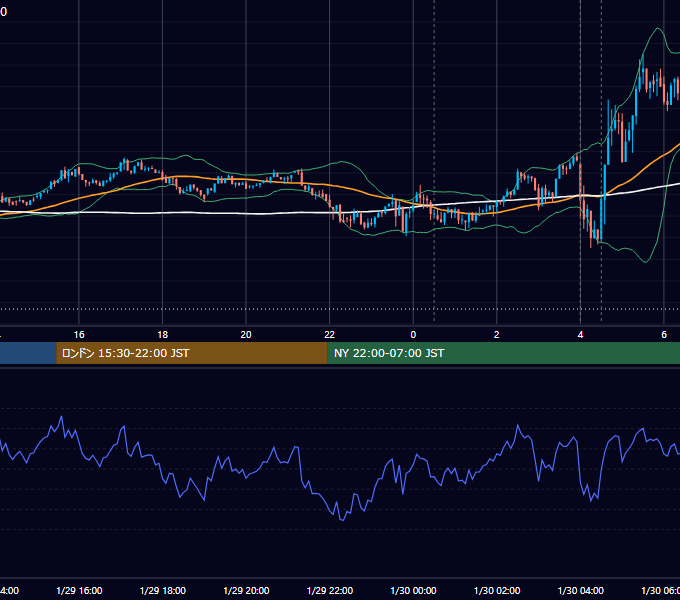Click the 16 hour label on upper time axis
This screenshot has width=680, height=600.
pyautogui.click(x=79, y=335)
